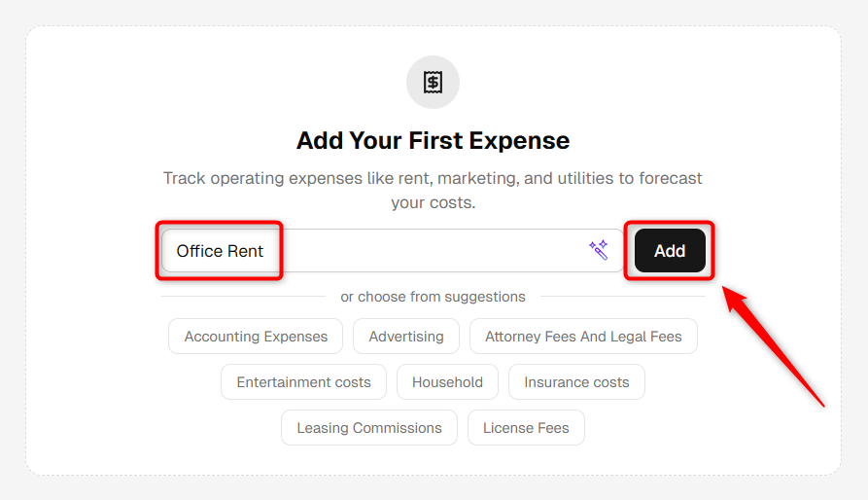Click the or choose from suggestions label
This screenshot has width=868, height=500.
(433, 297)
